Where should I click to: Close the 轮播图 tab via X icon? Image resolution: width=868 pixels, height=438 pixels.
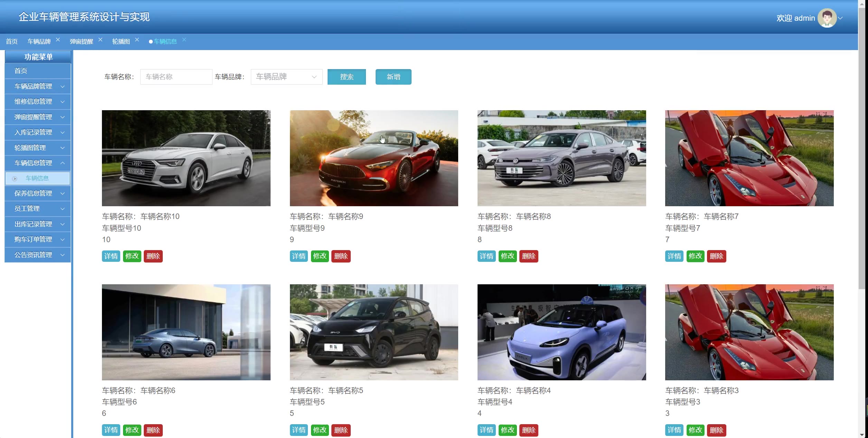click(137, 40)
